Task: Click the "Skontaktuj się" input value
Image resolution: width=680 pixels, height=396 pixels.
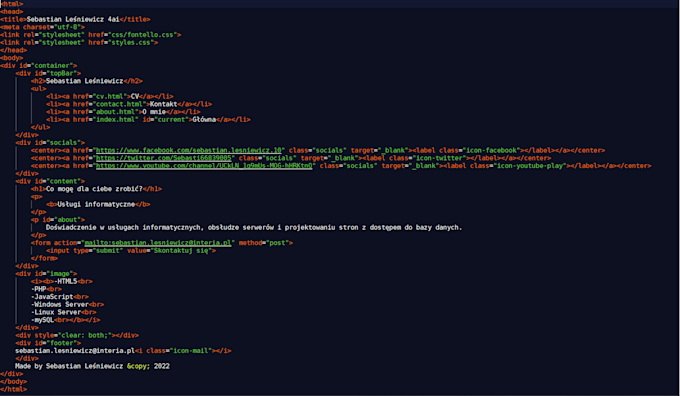Action: [181, 251]
